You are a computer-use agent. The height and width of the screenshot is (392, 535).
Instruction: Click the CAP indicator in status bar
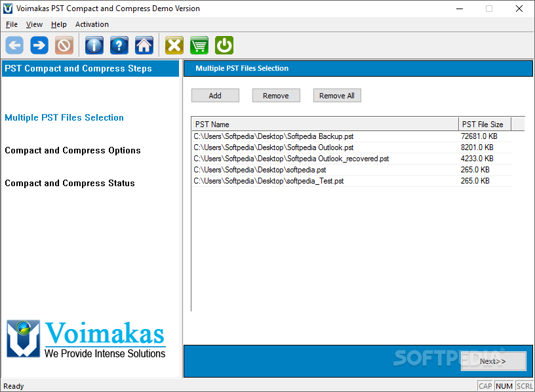[485, 386]
